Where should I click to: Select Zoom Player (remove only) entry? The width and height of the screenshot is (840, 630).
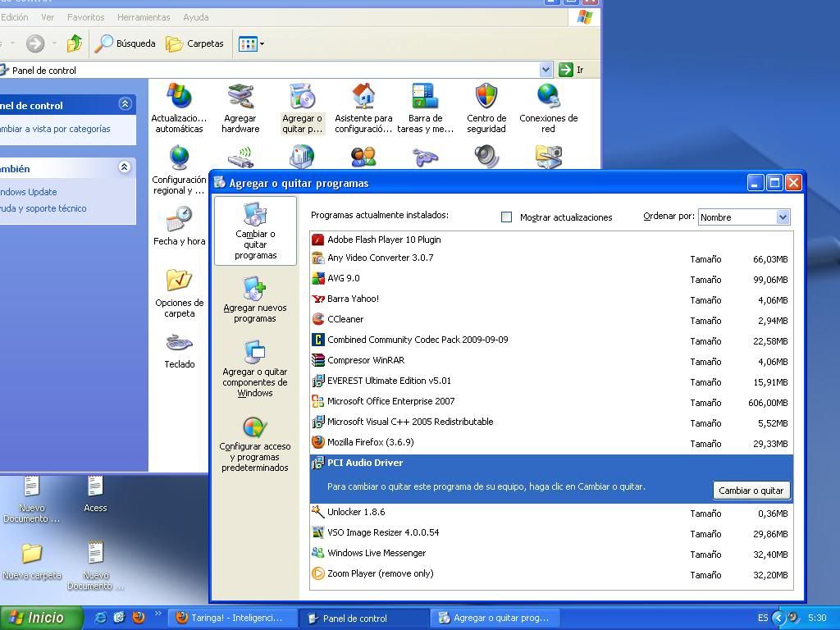551,573
